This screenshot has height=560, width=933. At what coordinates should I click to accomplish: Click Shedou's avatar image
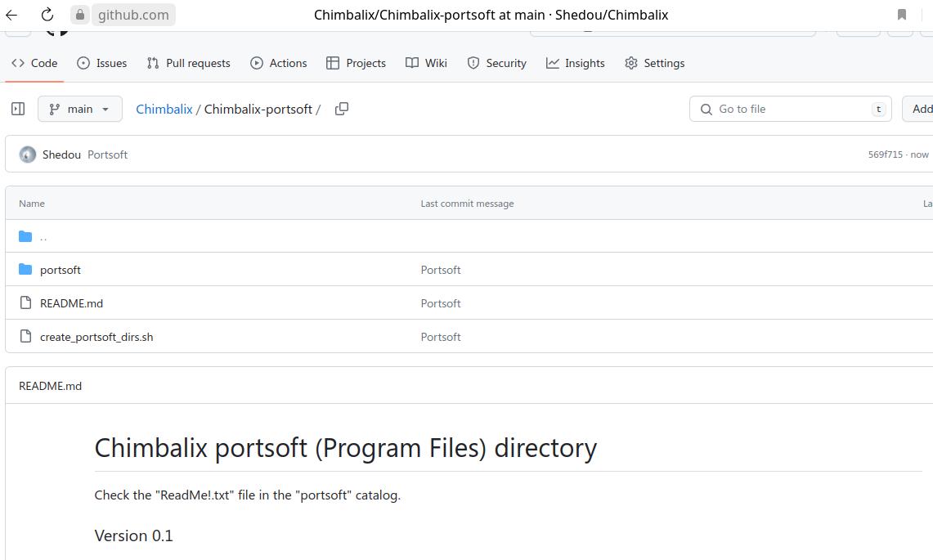point(28,155)
